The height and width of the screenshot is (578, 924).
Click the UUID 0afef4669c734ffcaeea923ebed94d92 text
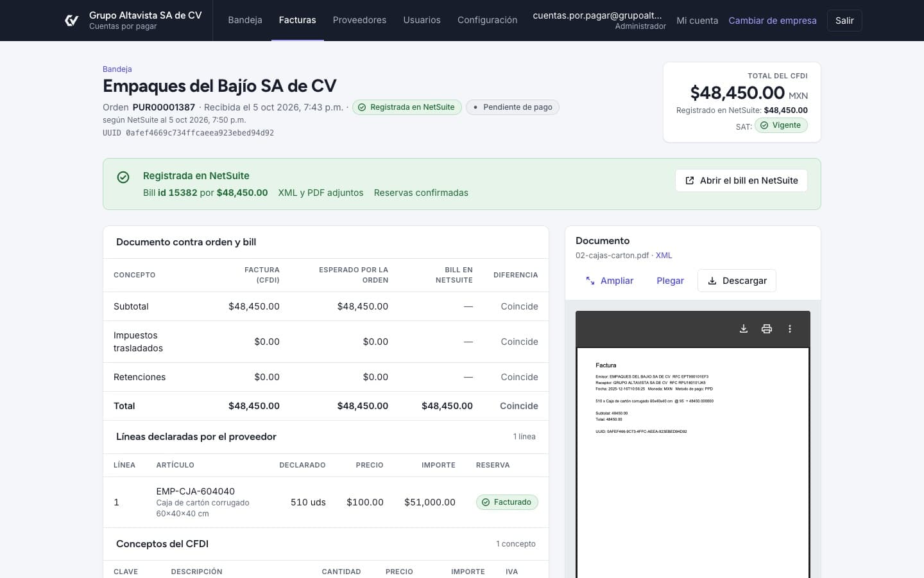[188, 133]
